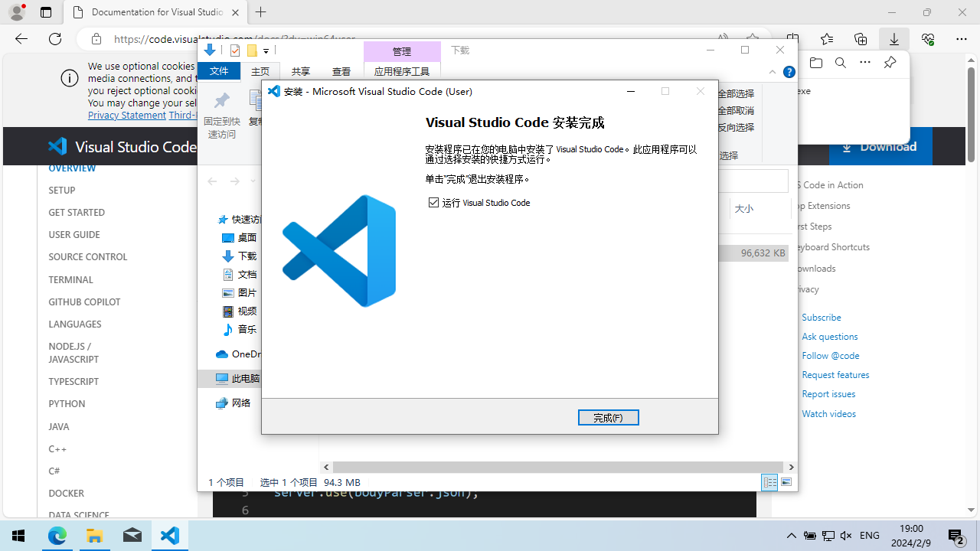Click the properties icon in quick access toolbar

(235, 51)
